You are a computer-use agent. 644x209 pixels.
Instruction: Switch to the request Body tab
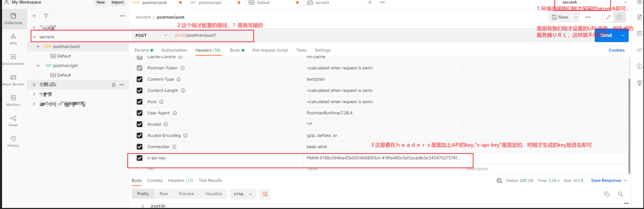click(x=237, y=50)
